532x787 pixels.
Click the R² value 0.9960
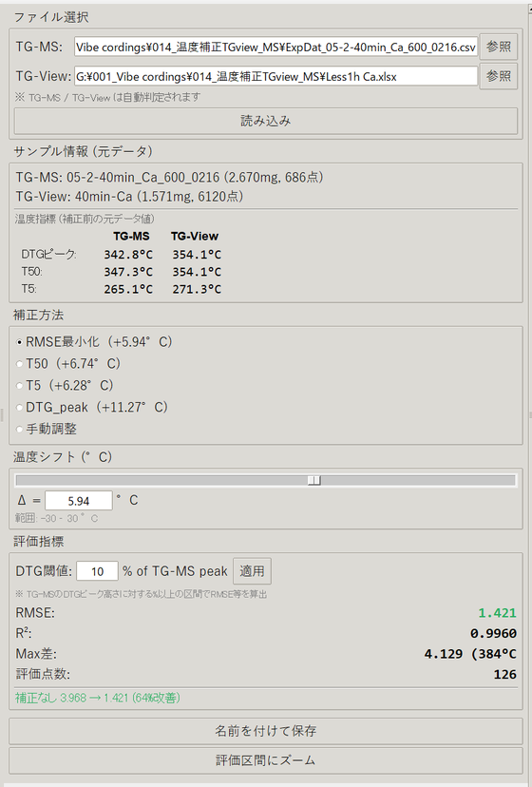(493, 633)
